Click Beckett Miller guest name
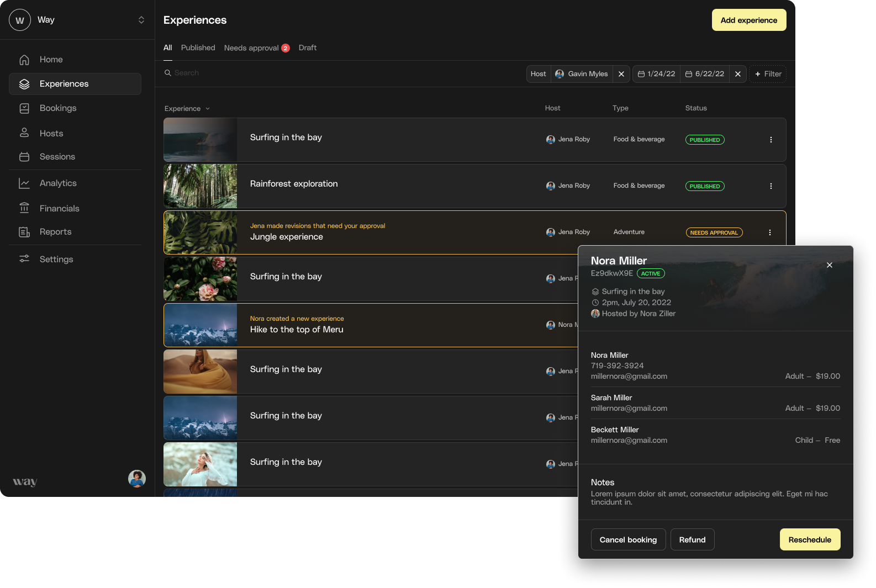The image size is (876, 588). pyautogui.click(x=615, y=430)
